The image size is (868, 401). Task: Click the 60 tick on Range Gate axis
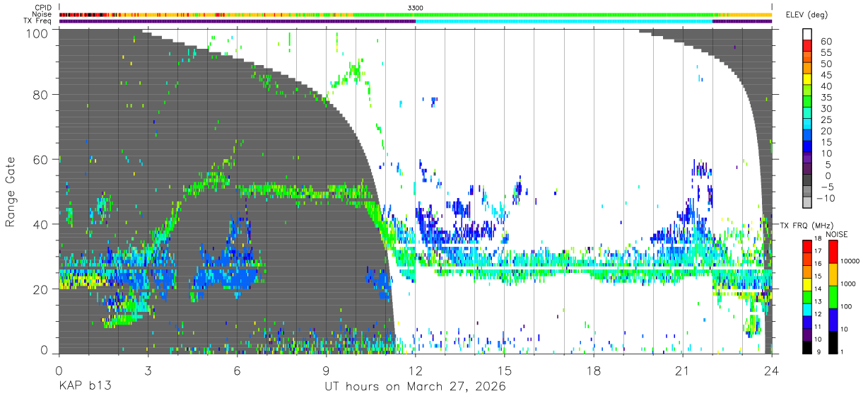click(42, 159)
